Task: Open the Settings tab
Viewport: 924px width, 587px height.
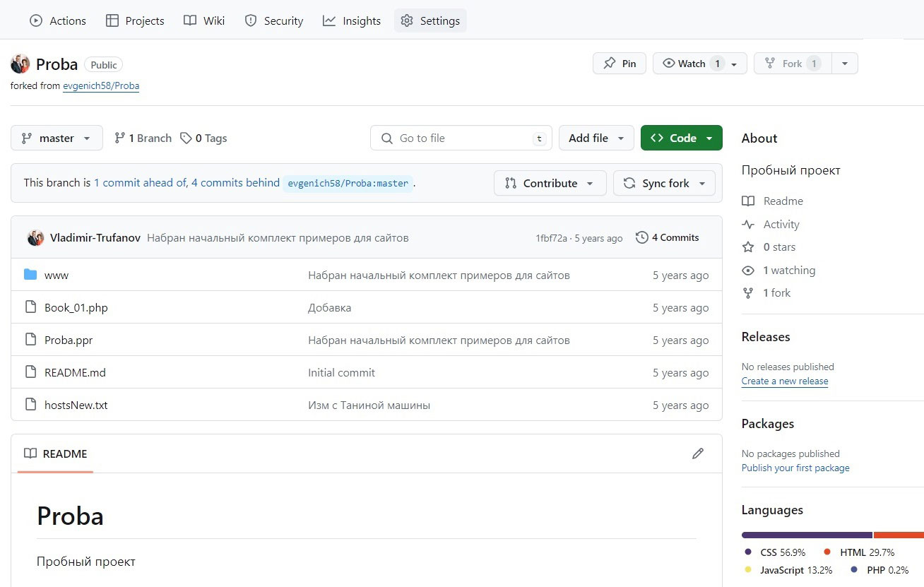Action: pos(430,20)
